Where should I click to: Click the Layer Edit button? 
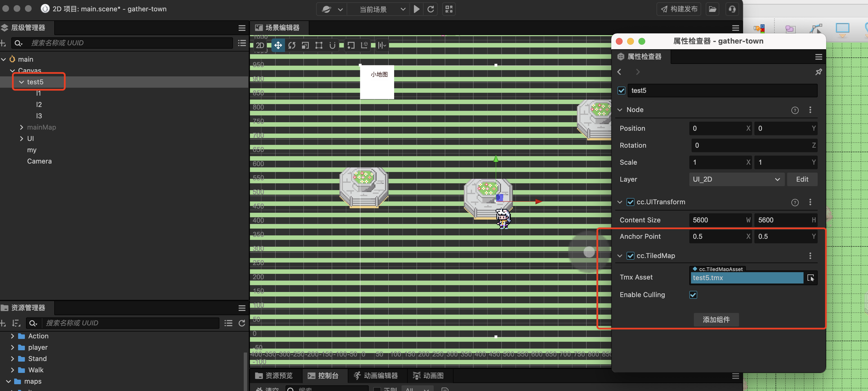pos(802,179)
